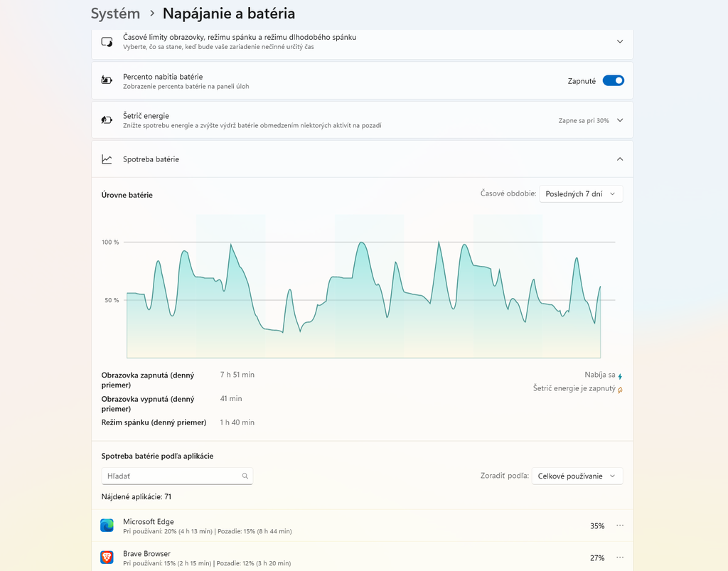Click the Šetrič energie leaf battery icon
Screen dimensions: 728x571
107,119
